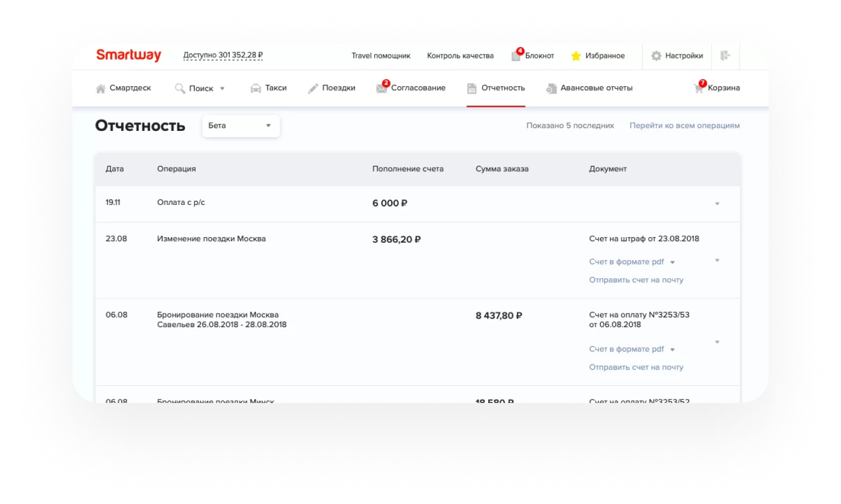This screenshot has width=841, height=504.
Task: Open the Избранное label
Action: click(x=605, y=56)
